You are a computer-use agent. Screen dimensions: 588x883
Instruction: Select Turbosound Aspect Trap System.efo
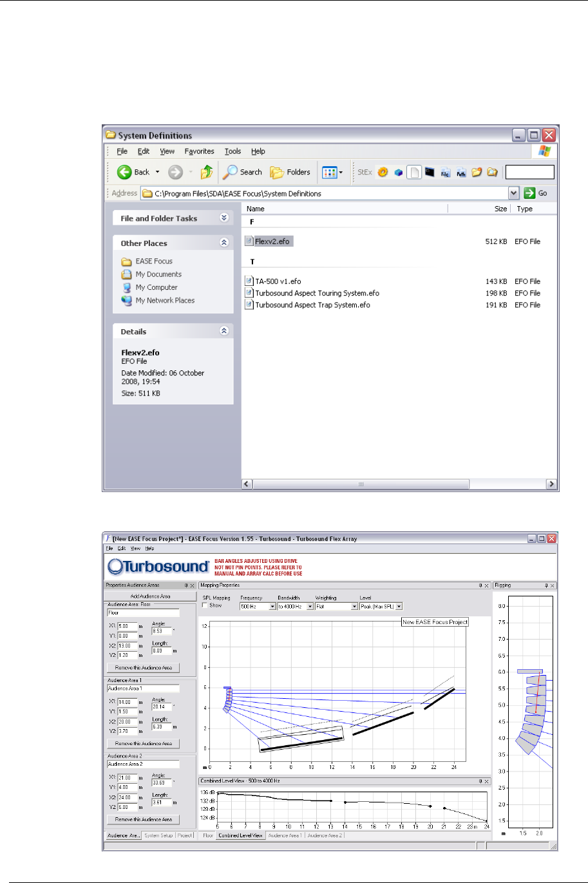308,305
